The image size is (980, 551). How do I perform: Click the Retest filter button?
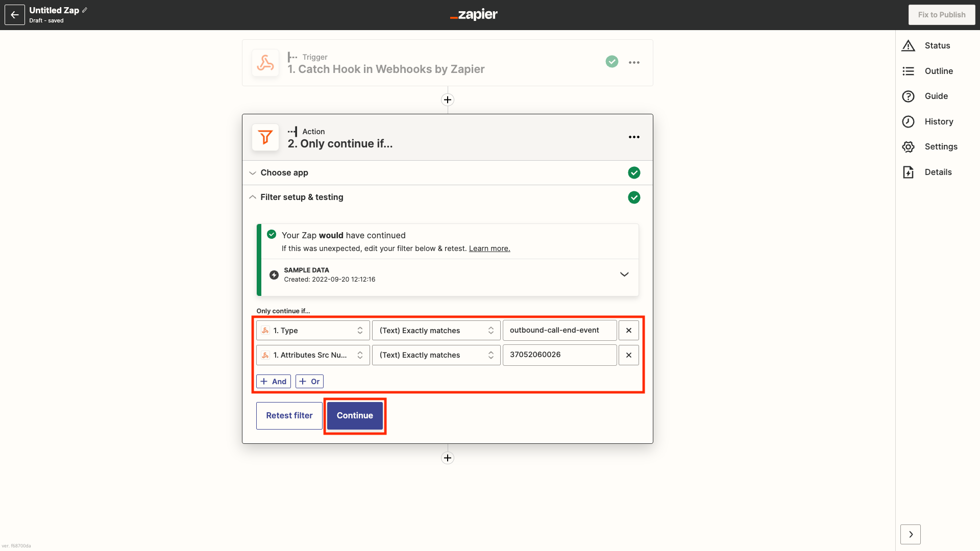[x=289, y=416]
